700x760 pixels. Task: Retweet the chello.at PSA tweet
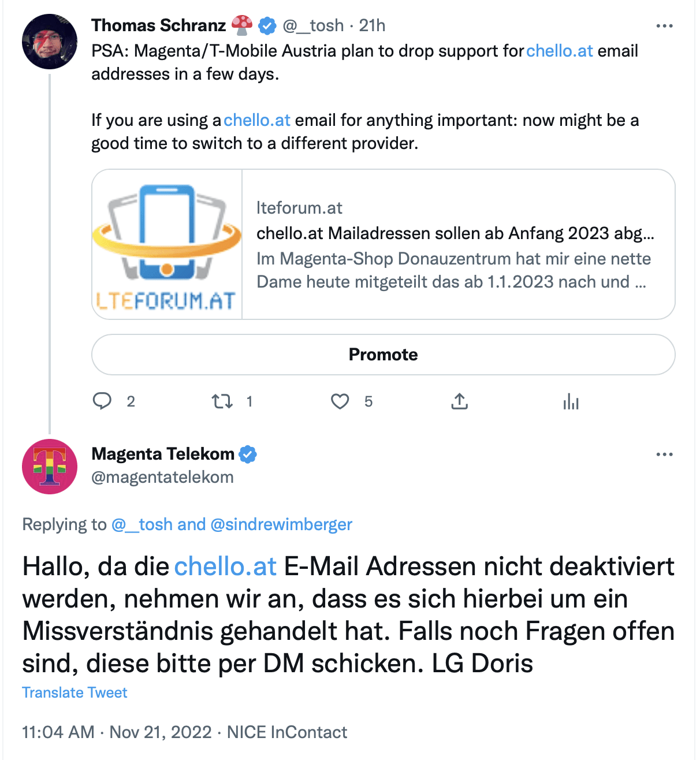click(x=221, y=401)
